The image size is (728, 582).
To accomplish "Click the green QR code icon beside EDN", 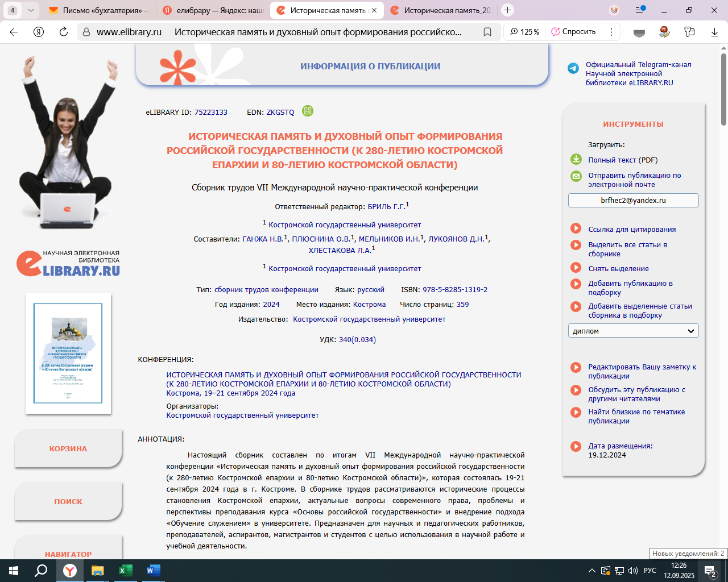I will click(x=308, y=111).
